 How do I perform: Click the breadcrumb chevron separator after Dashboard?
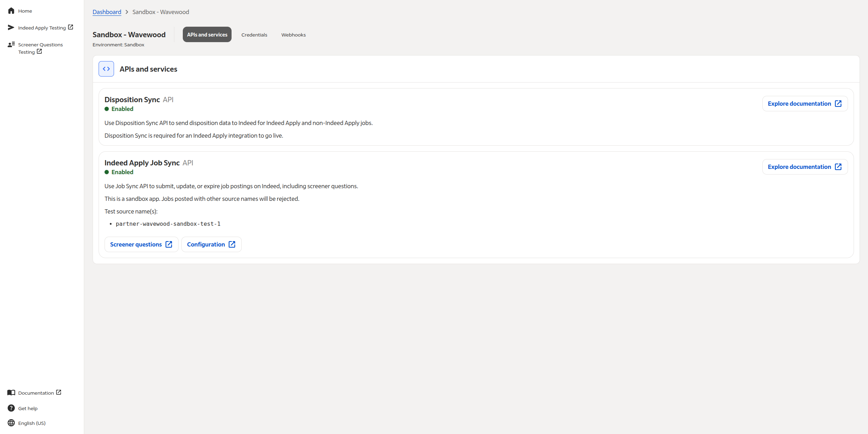(127, 12)
